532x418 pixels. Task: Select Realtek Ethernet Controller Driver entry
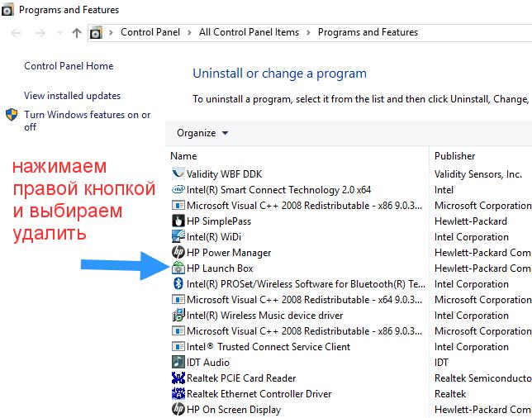(259, 393)
